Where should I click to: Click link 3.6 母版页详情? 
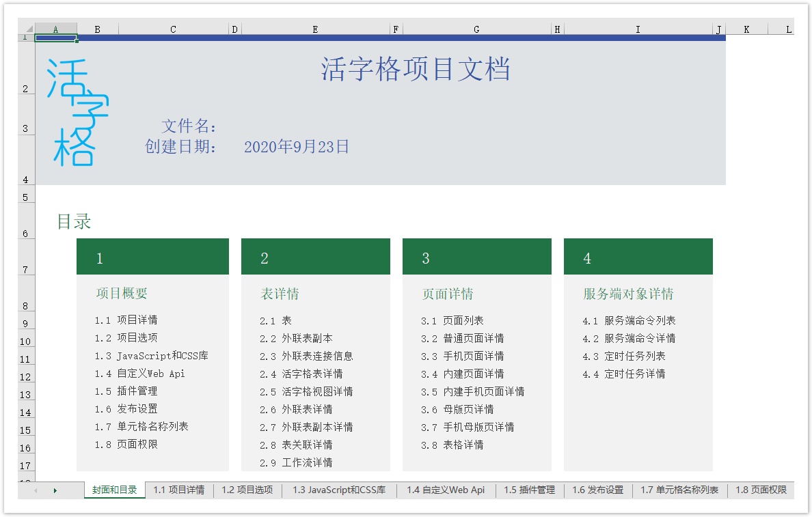tap(457, 409)
